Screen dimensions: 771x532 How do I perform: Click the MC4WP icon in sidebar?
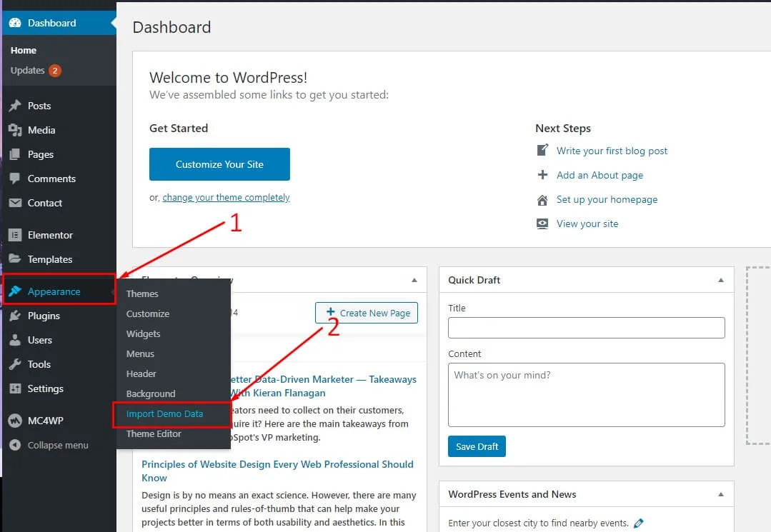pos(15,421)
